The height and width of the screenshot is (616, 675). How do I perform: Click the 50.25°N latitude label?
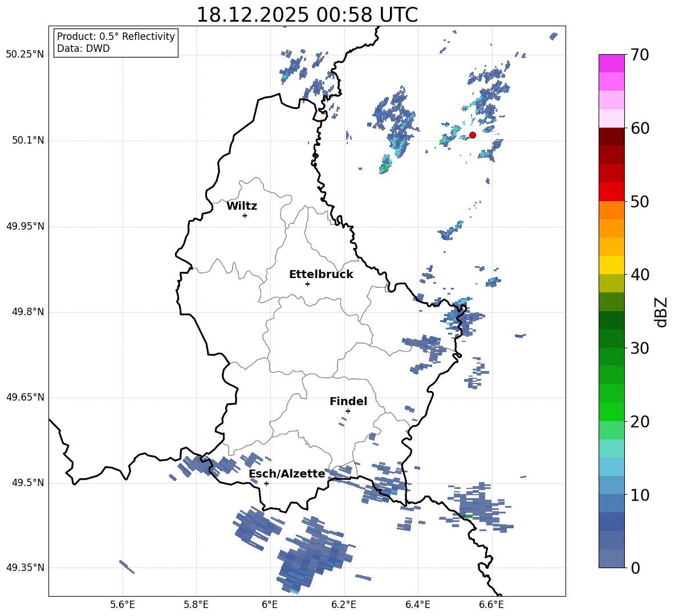(x=25, y=55)
